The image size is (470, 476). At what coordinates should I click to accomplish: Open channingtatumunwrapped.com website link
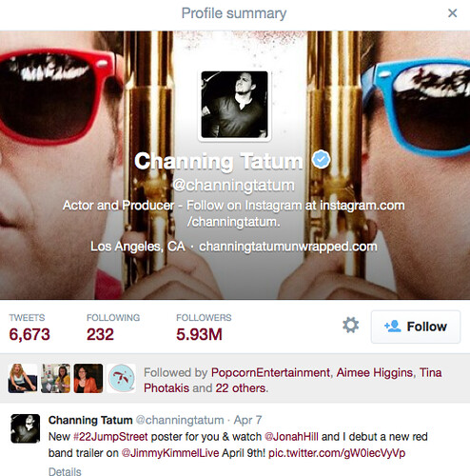(288, 247)
